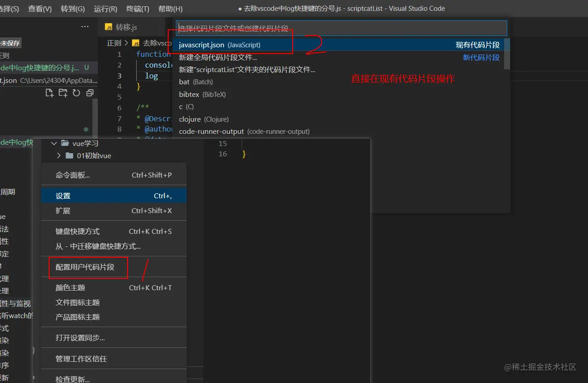Click line number 16 in the gutter
This screenshot has width=588, height=383.
pyautogui.click(x=223, y=154)
